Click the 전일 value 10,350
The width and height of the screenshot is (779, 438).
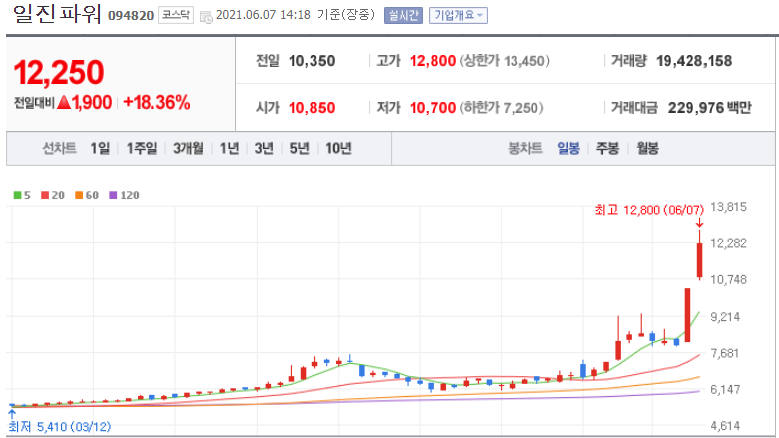(312, 61)
